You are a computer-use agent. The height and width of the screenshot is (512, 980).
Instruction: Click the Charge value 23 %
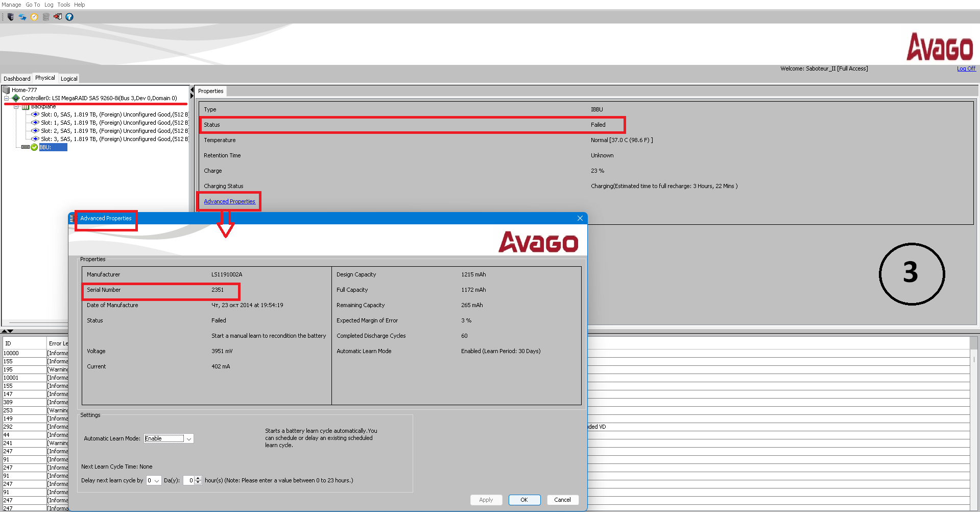(597, 171)
